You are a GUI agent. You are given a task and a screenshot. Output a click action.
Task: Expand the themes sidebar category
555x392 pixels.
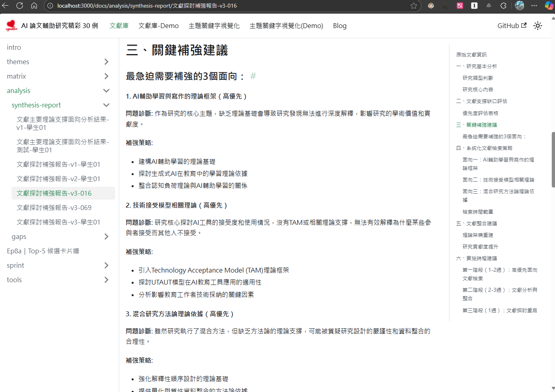[106, 62]
